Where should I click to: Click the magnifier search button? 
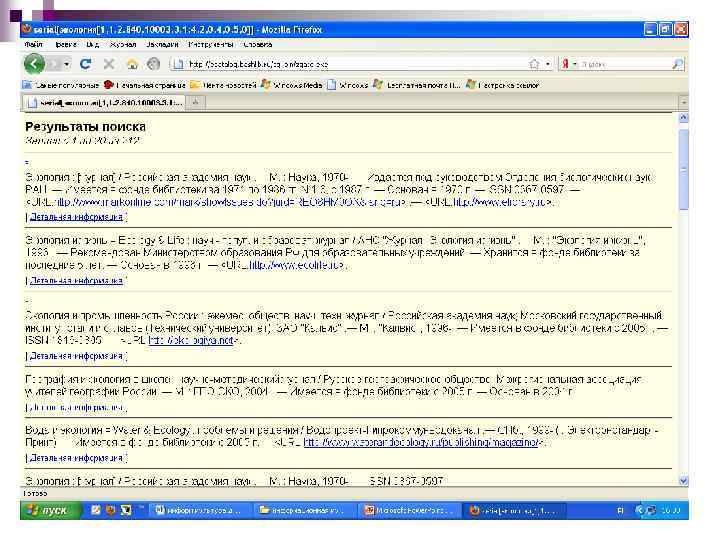click(677, 64)
